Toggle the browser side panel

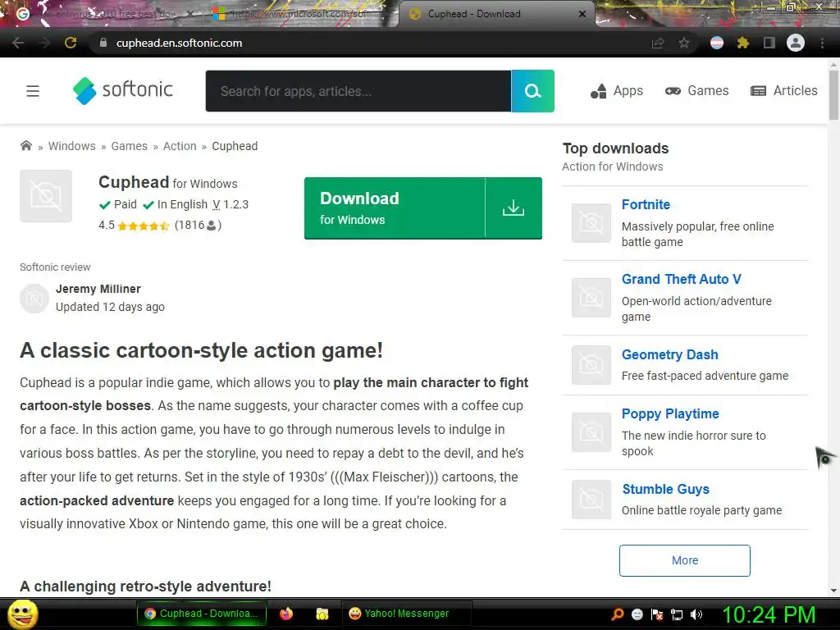click(769, 43)
